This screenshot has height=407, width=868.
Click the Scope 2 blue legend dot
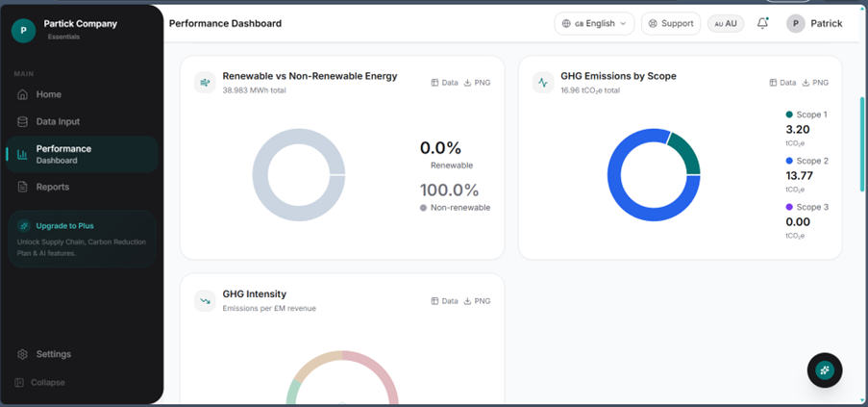789,161
